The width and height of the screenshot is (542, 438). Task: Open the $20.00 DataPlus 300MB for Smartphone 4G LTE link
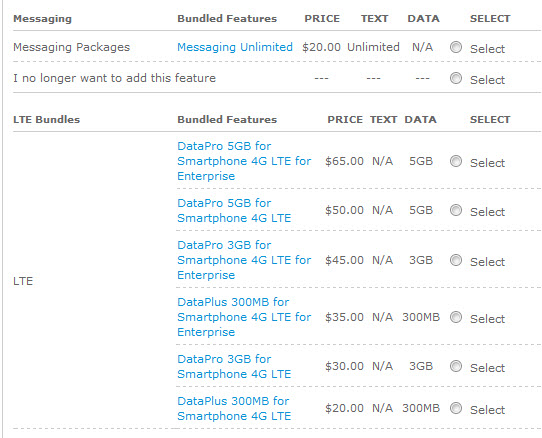[234, 409]
